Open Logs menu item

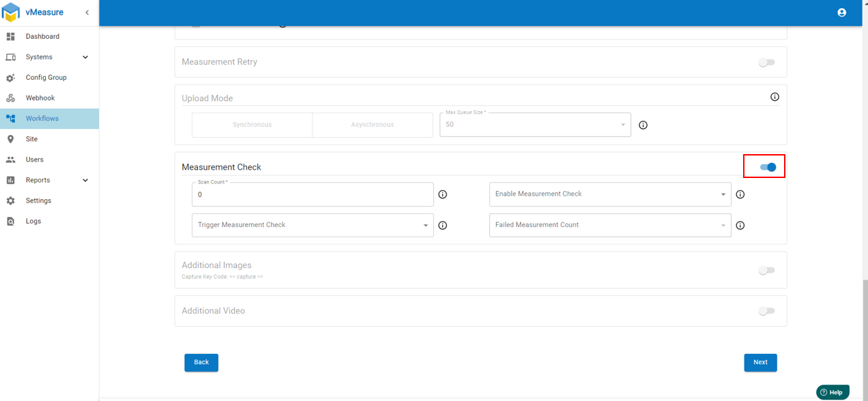[49, 221]
